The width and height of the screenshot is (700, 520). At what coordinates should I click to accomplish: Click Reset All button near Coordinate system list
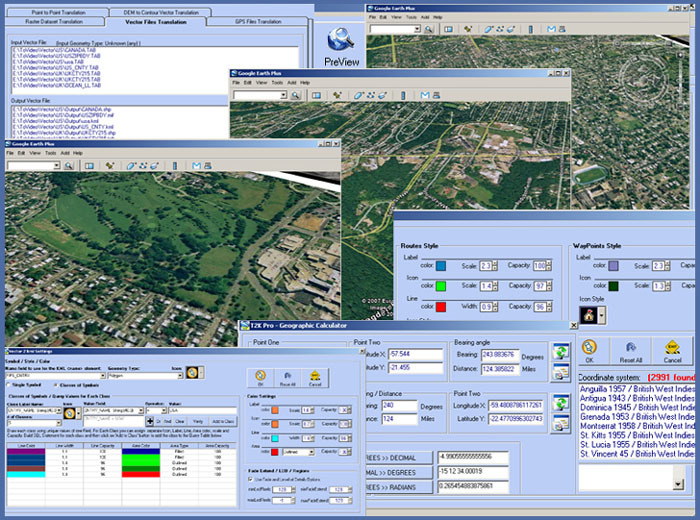tap(630, 351)
